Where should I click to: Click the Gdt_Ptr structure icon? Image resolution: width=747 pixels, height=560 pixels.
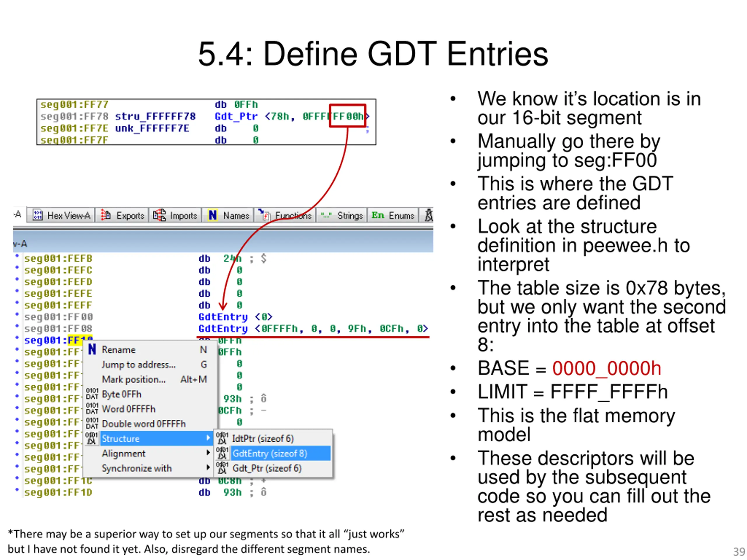pyautogui.click(x=222, y=468)
